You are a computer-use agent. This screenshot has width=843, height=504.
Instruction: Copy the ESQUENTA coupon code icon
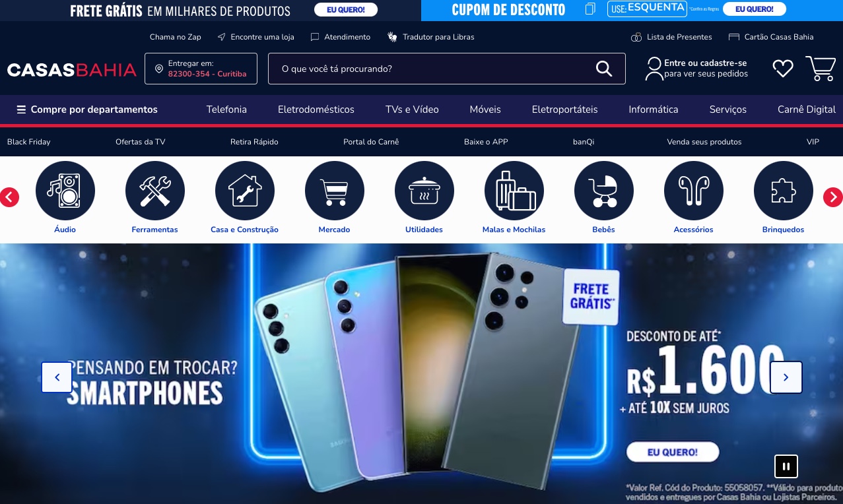(x=590, y=9)
